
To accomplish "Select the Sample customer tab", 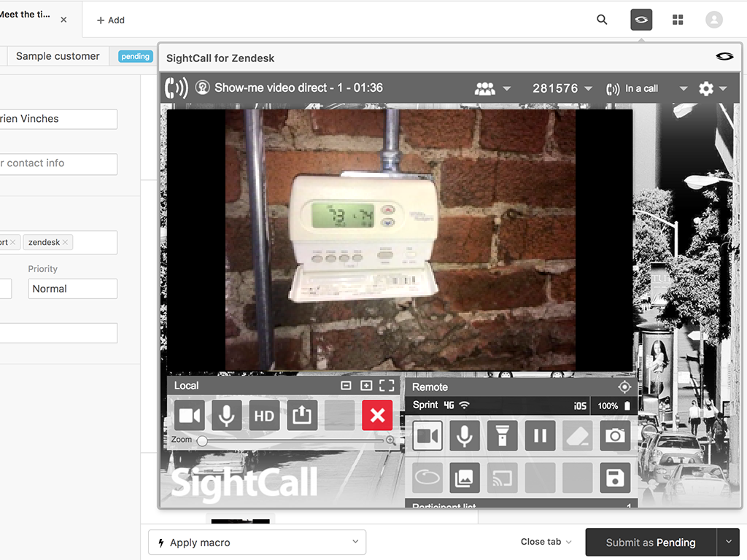I will click(x=58, y=56).
